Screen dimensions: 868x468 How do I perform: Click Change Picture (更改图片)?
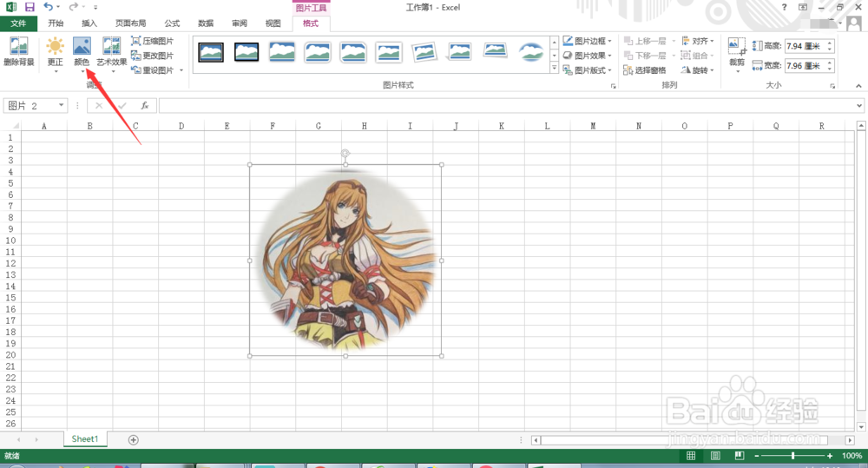[152, 56]
